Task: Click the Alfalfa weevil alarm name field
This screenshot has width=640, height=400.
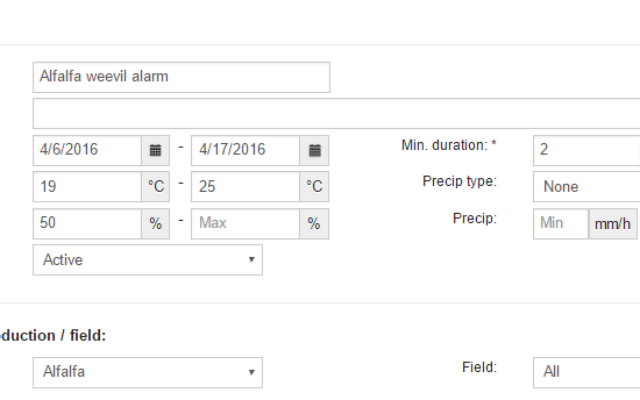Action: [x=181, y=77]
